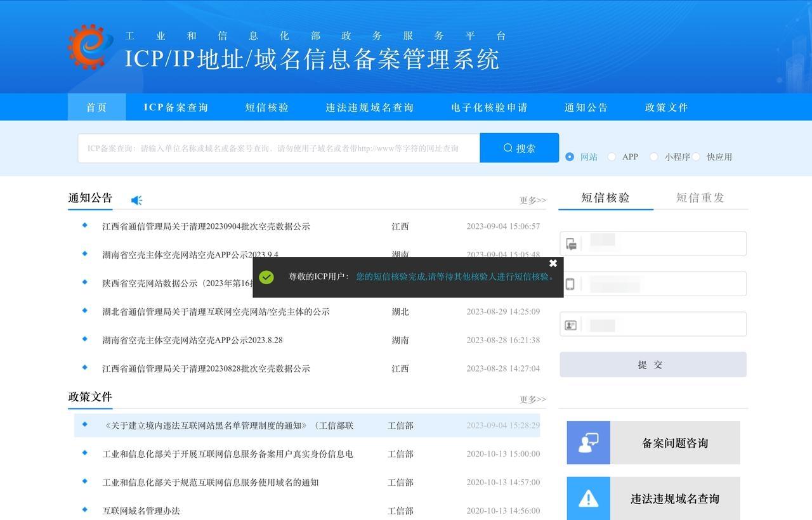Click the SMS code message icon
812x520 pixels.
tap(571, 244)
